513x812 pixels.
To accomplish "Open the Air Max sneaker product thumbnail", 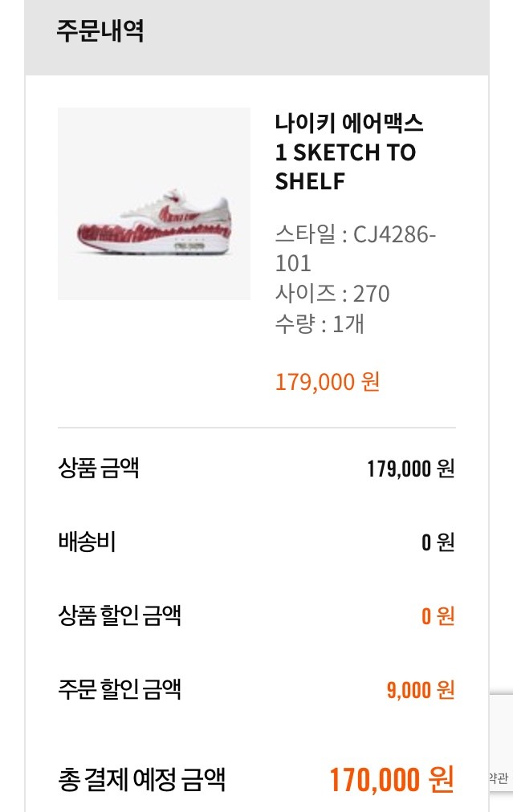I will [x=153, y=204].
